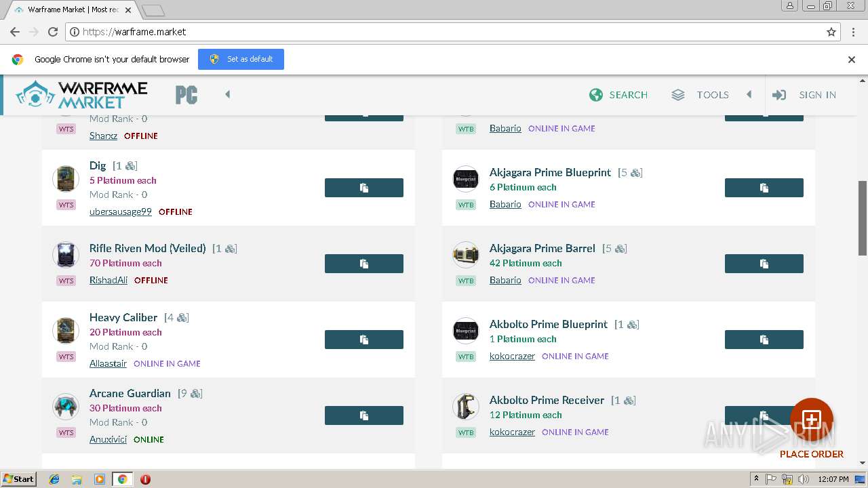Image resolution: width=868 pixels, height=488 pixels.
Task: Open user RishadAli profile
Action: (108, 280)
